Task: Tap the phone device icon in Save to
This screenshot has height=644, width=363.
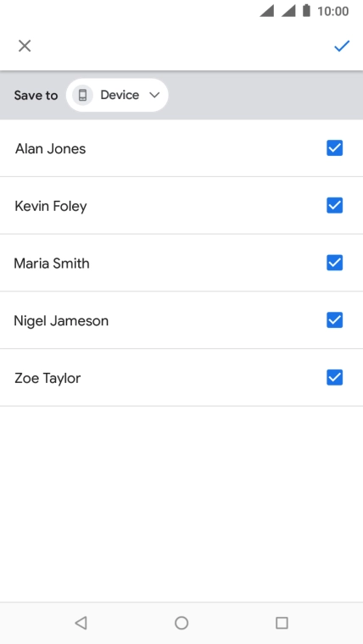Action: click(x=82, y=95)
